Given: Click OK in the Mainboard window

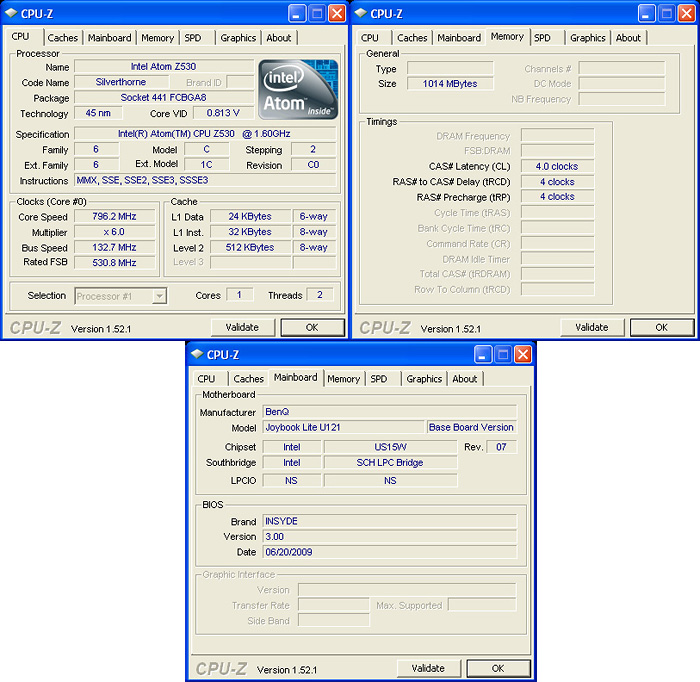Looking at the screenshot, I should pyautogui.click(x=498, y=669).
